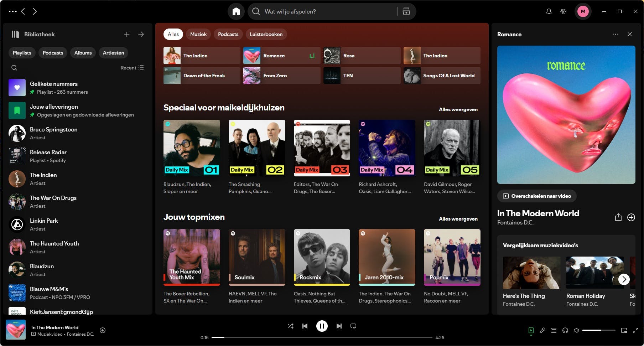Open the friends activity icon
Viewport: 644px width, 346px height.
563,11
